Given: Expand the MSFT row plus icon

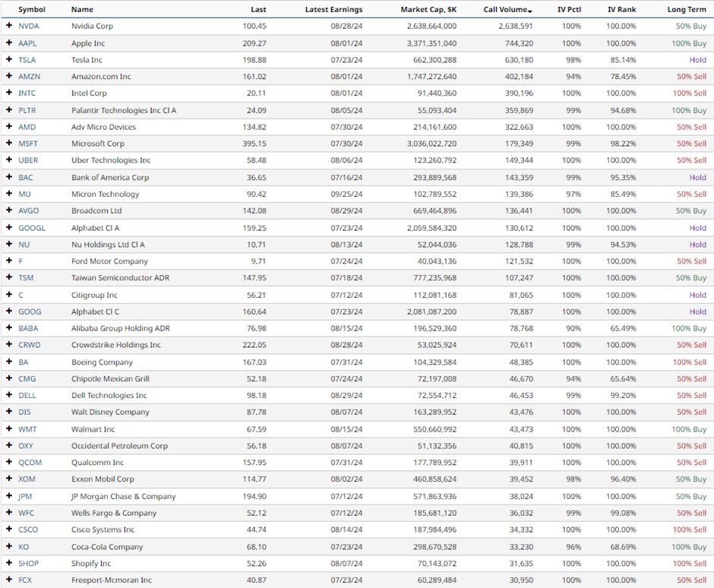Looking at the screenshot, I should pyautogui.click(x=8, y=143).
